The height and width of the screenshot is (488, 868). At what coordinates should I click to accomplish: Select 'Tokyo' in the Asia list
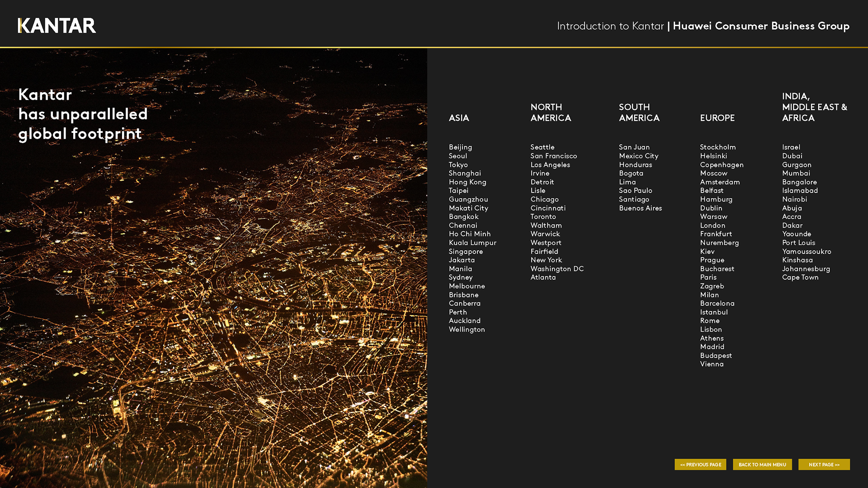point(458,165)
